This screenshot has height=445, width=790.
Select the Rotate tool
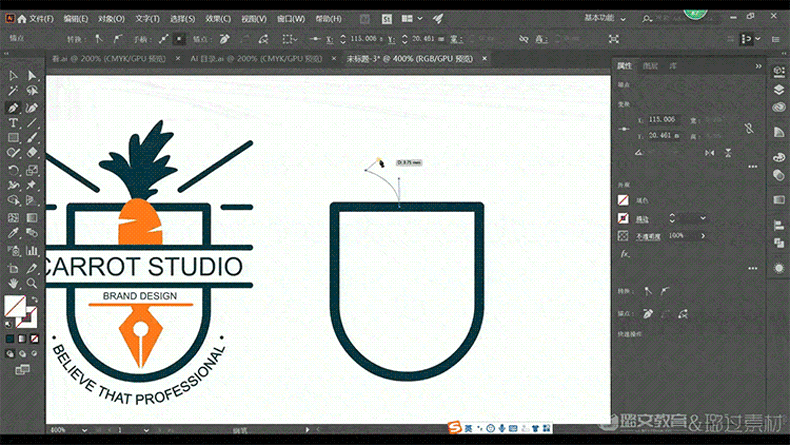(13, 170)
